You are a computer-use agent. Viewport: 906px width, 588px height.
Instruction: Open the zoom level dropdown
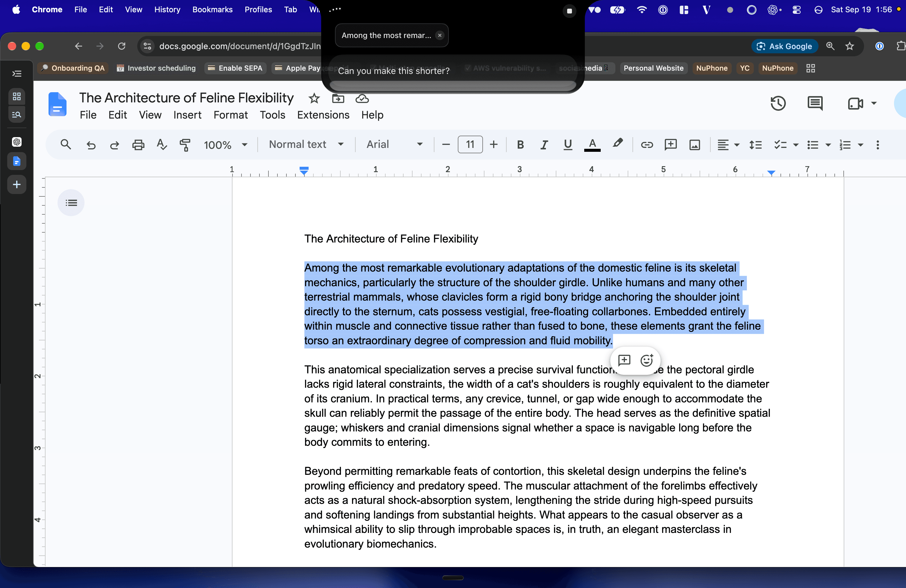[226, 145]
